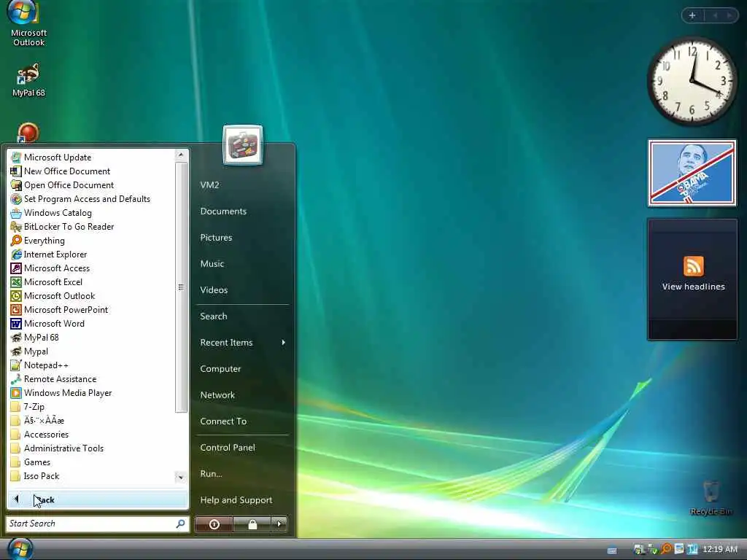This screenshot has height=560, width=747.
Task: Click the taskbar clock showing 12:19 AM
Action: pyautogui.click(x=720, y=549)
